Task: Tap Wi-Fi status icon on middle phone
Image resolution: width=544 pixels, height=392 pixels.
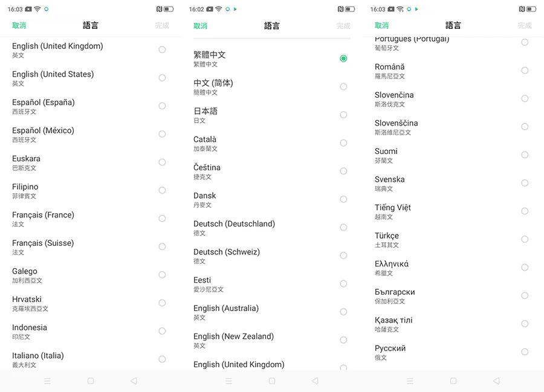Action: 218,10
